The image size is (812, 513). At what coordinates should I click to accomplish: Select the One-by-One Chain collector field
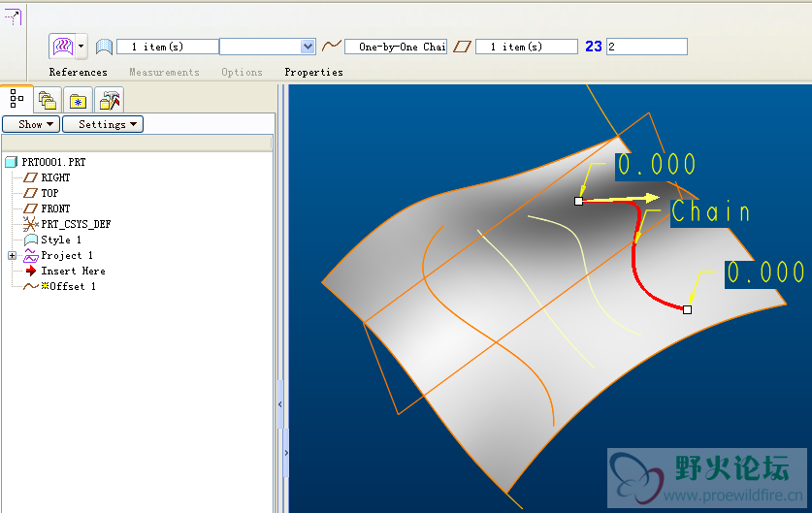[396, 47]
